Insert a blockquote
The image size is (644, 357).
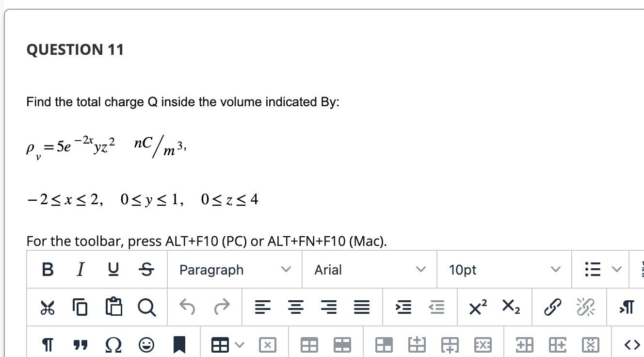(x=80, y=345)
